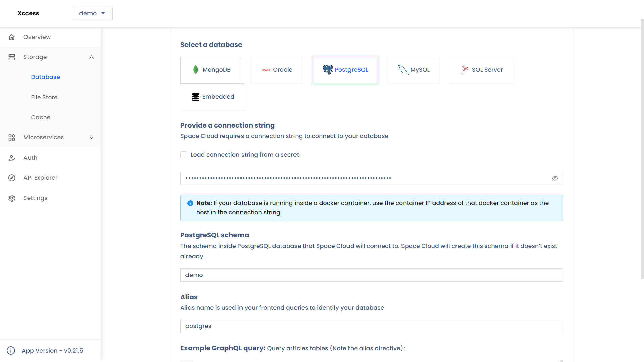Click the blue info icon in the Note box
The width and height of the screenshot is (644, 362).
(190, 203)
